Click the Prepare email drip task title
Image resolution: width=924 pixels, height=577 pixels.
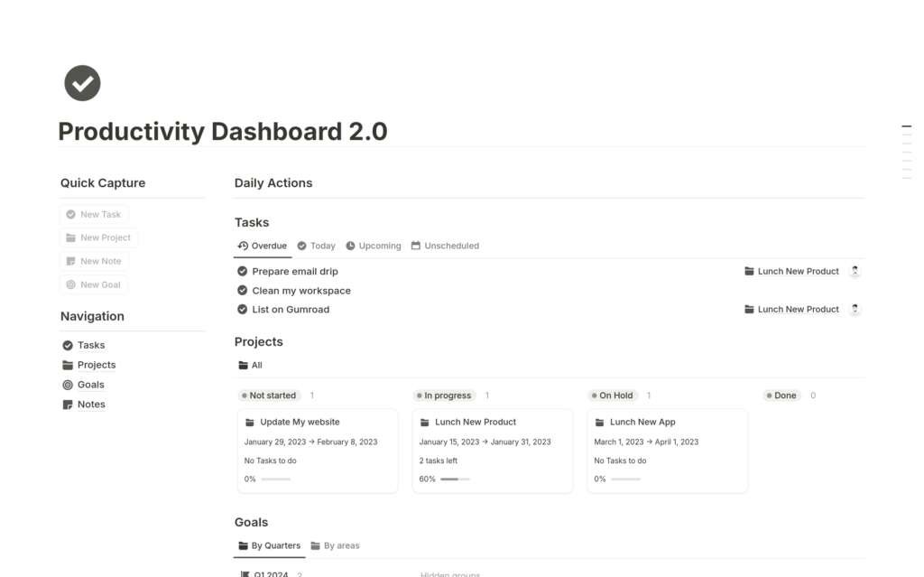pyautogui.click(x=295, y=272)
